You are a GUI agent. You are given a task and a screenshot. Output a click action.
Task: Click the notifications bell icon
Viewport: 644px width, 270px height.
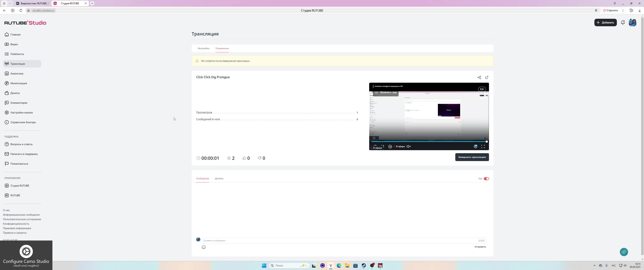pyautogui.click(x=623, y=22)
